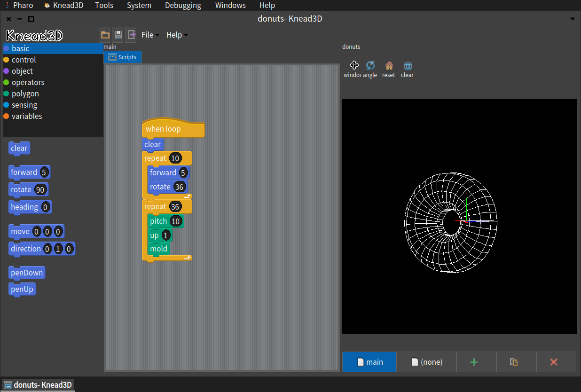Image resolution: width=581 pixels, height=392 pixels.
Task: Edit the pitch value 10 field
Action: coord(175,221)
